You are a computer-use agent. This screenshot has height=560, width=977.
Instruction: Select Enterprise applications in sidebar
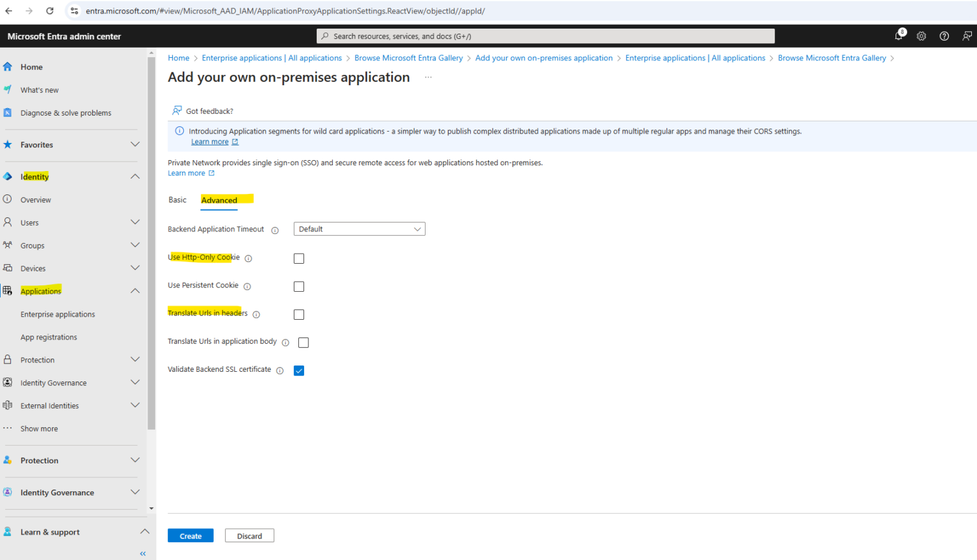(57, 313)
